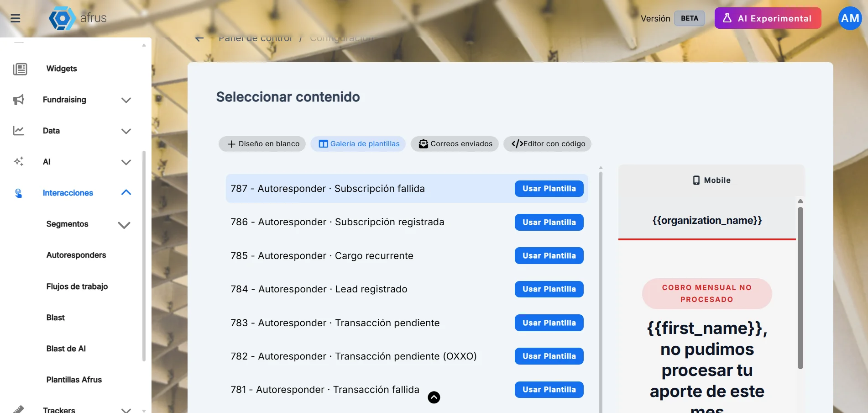Screen dimensions: 868x413
Task: Click the Data chart icon
Action: click(x=19, y=131)
